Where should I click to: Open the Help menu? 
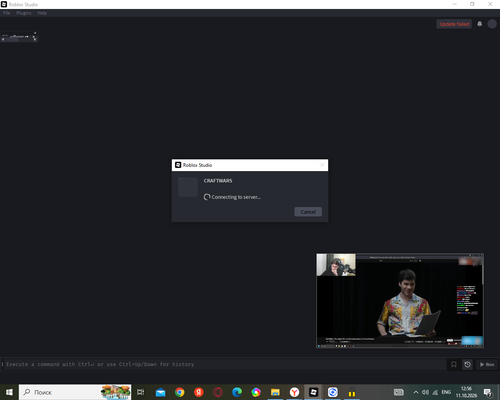click(x=42, y=13)
